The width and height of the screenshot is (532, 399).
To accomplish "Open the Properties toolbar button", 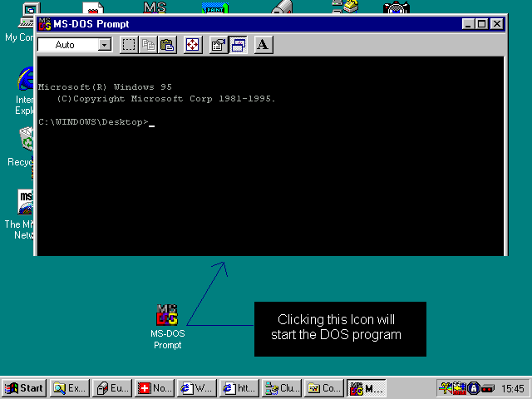I will point(218,45).
